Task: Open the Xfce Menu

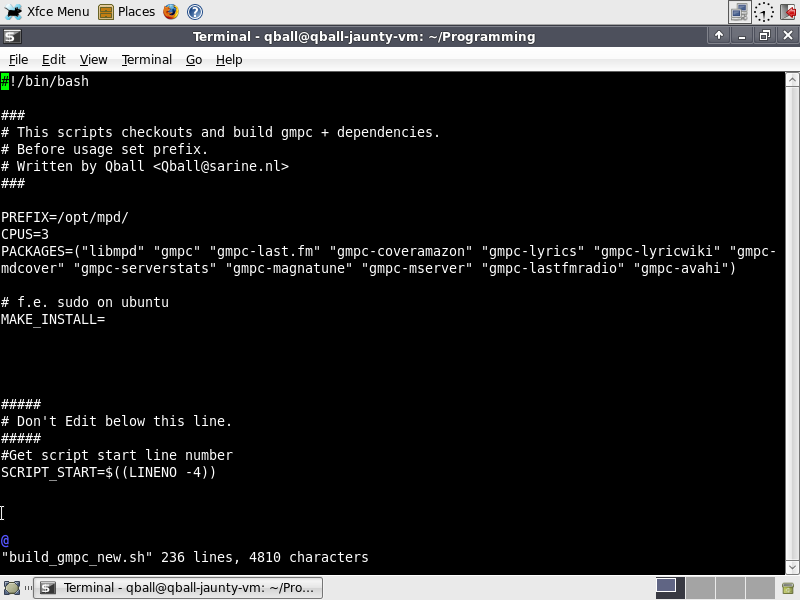Action: coord(47,11)
